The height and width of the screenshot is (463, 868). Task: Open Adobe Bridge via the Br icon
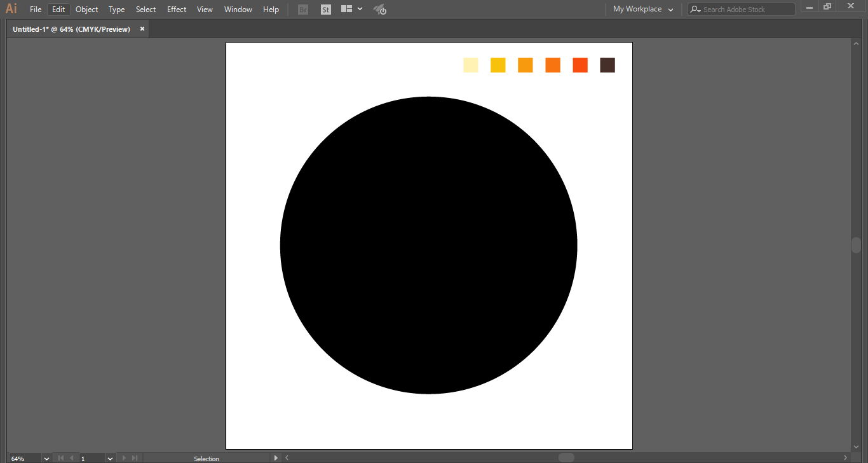pyautogui.click(x=303, y=10)
